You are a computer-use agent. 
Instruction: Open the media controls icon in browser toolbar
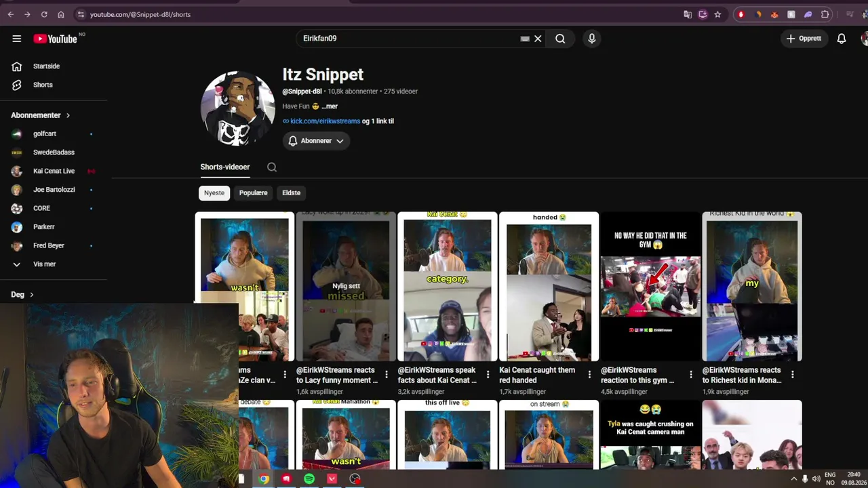(850, 14)
